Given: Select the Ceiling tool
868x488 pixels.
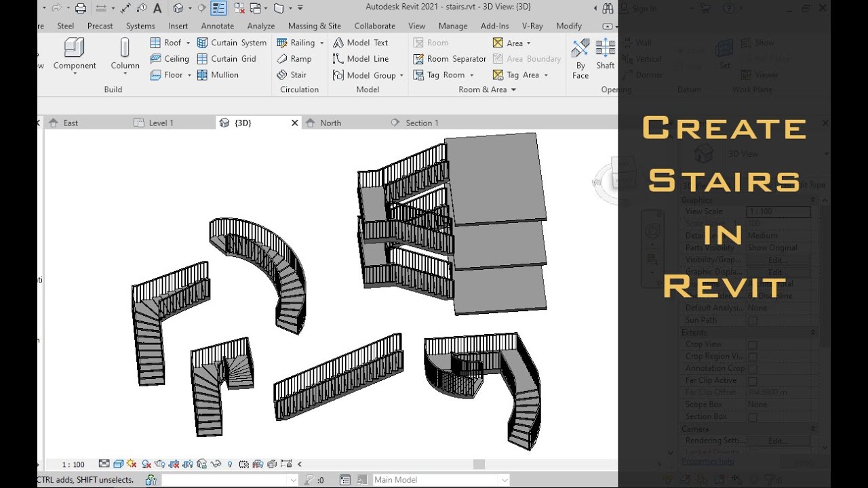Looking at the screenshot, I should pyautogui.click(x=170, y=59).
